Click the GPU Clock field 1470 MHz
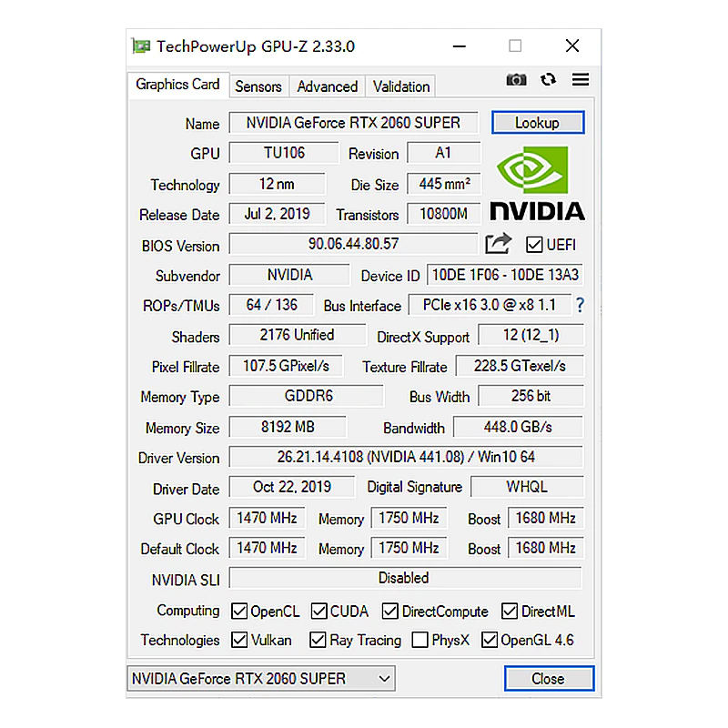728x728 pixels. (x=267, y=518)
